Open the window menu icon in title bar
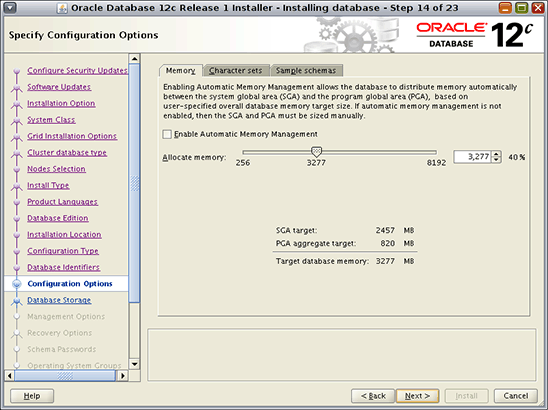This screenshot has height=410, width=548. coord(10,7)
